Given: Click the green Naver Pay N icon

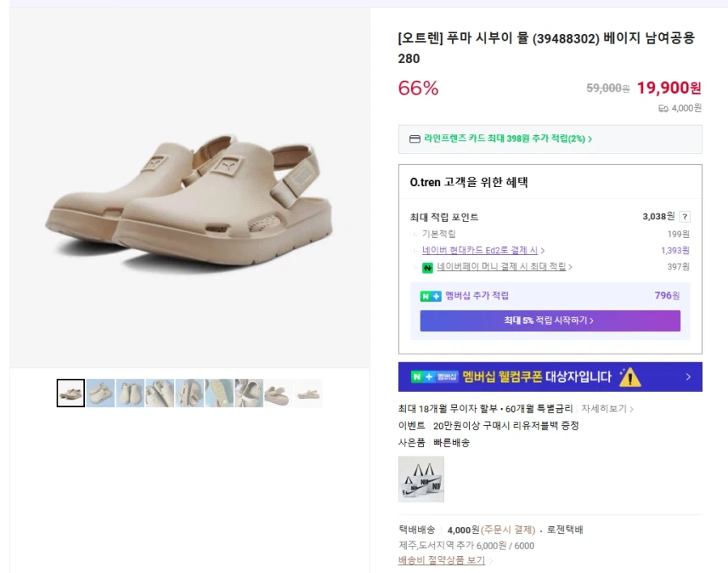Looking at the screenshot, I should [427, 265].
